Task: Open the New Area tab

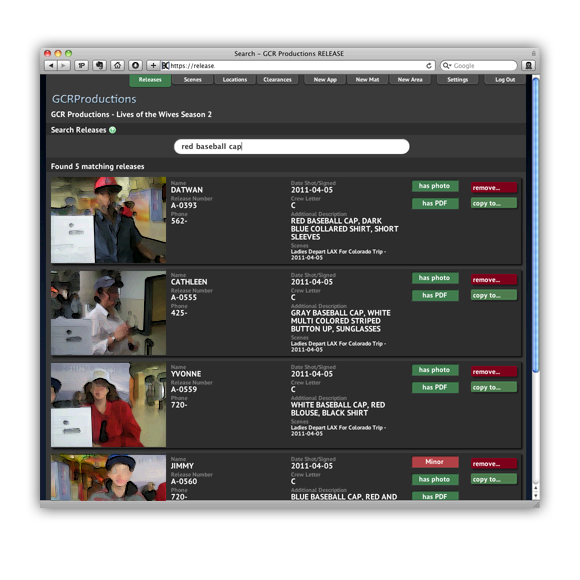Action: point(409,80)
